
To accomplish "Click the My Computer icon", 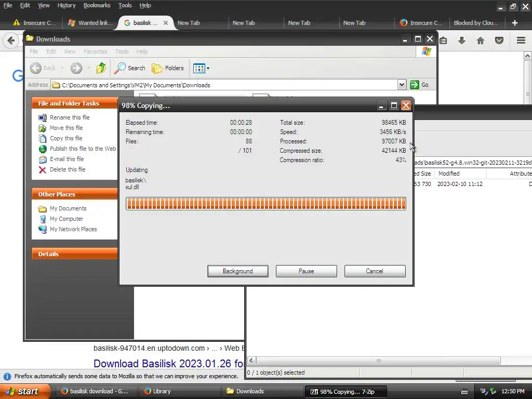I will [43, 219].
